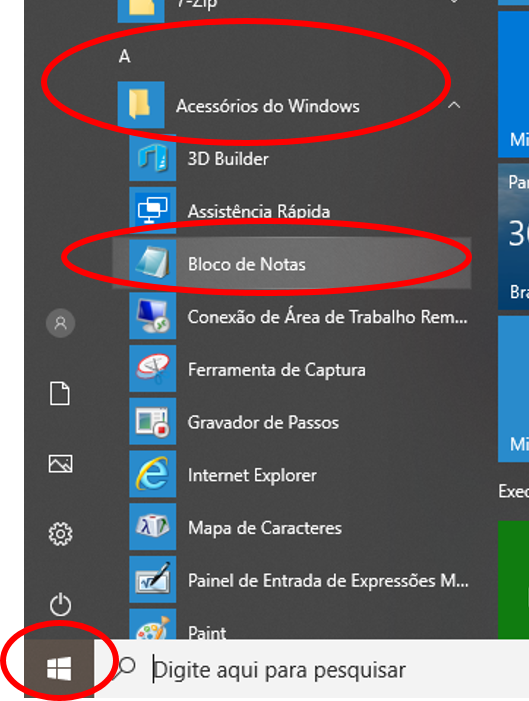Launch Internet Explorer icon
The image size is (529, 701).
point(152,475)
